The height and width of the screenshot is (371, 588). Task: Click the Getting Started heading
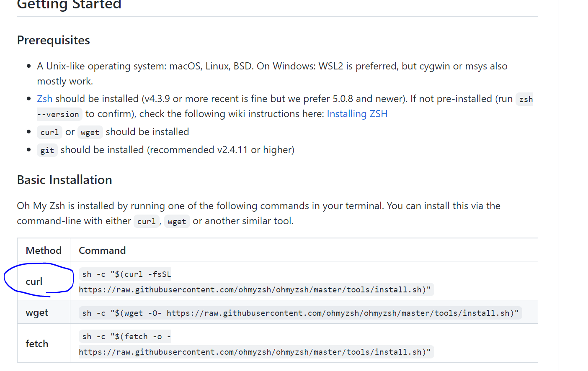click(x=69, y=4)
